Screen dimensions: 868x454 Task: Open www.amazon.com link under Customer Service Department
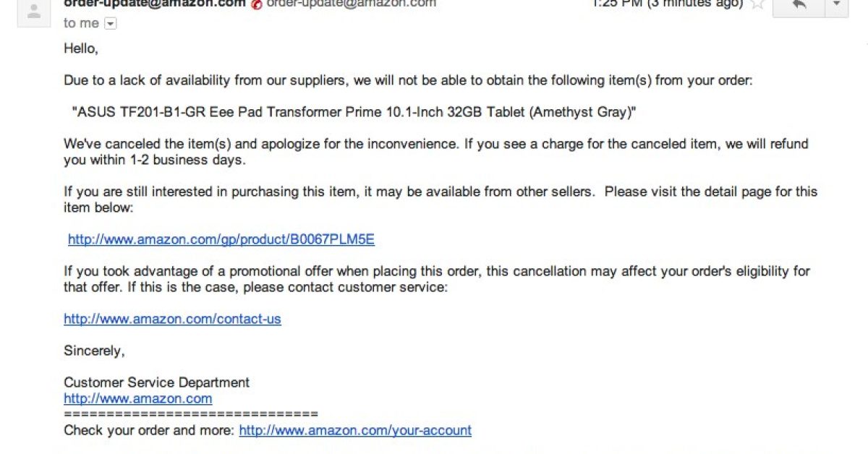pyautogui.click(x=137, y=398)
